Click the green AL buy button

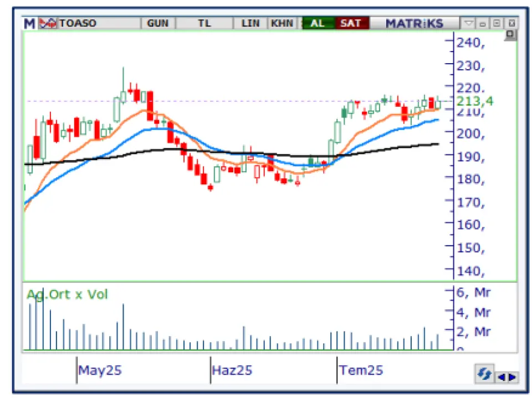pyautogui.click(x=318, y=23)
